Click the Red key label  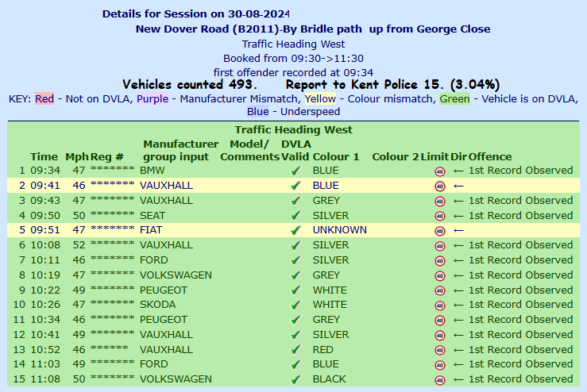(x=44, y=98)
